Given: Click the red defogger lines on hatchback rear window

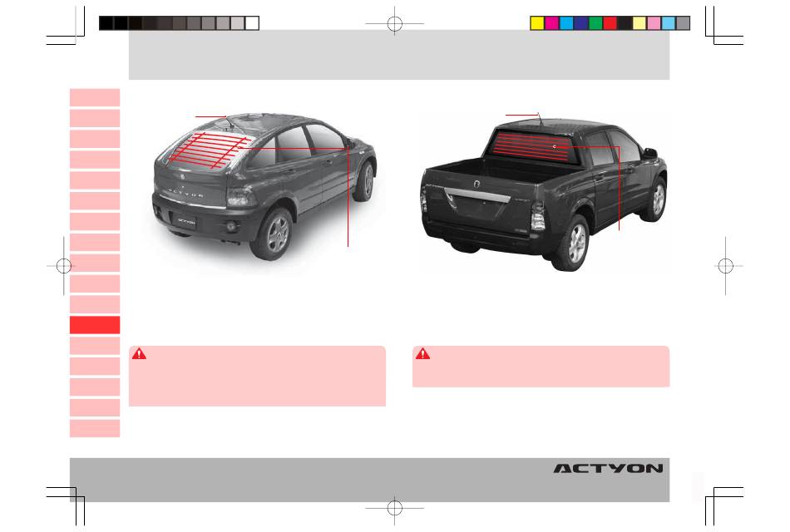Looking at the screenshot, I should [x=208, y=150].
